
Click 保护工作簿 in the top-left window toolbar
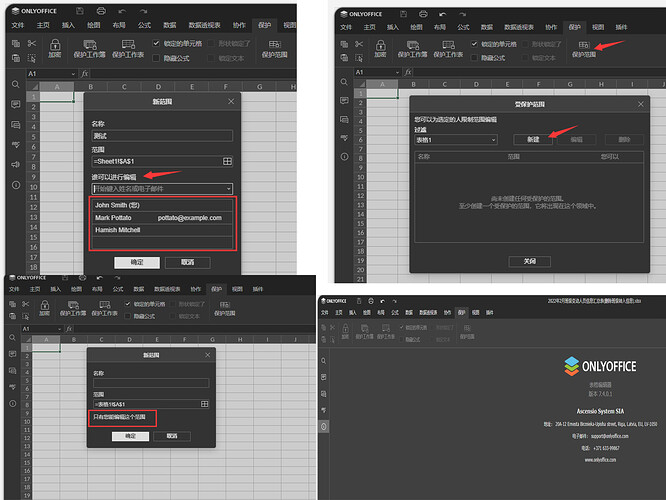(90, 48)
